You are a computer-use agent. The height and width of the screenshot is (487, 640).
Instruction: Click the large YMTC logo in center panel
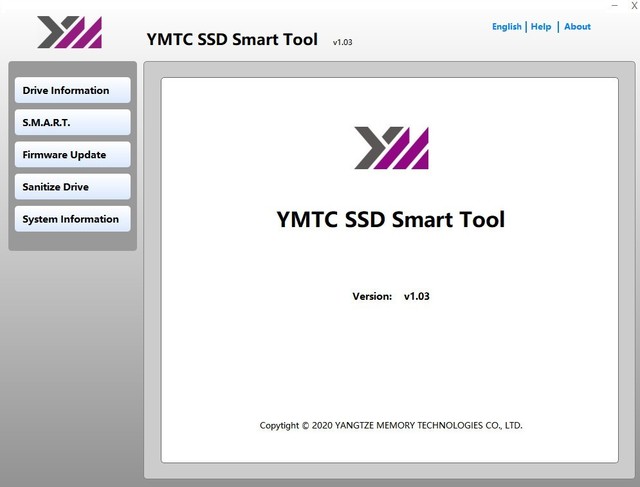coord(391,148)
